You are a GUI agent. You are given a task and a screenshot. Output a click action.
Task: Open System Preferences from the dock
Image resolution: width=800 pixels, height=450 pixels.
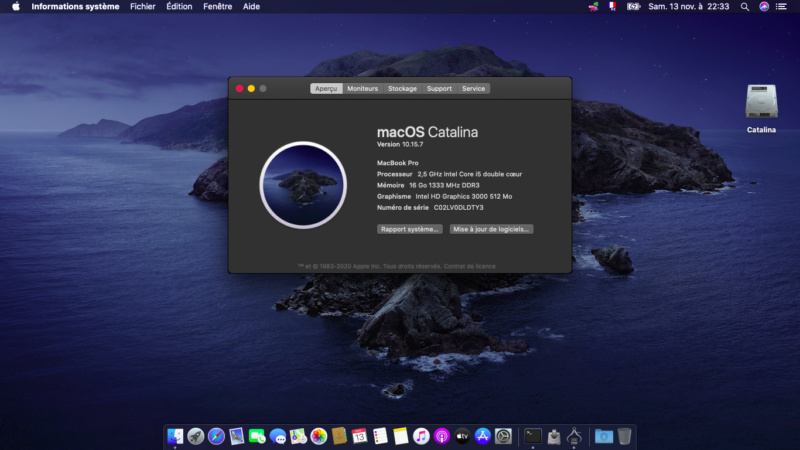[x=503, y=436]
